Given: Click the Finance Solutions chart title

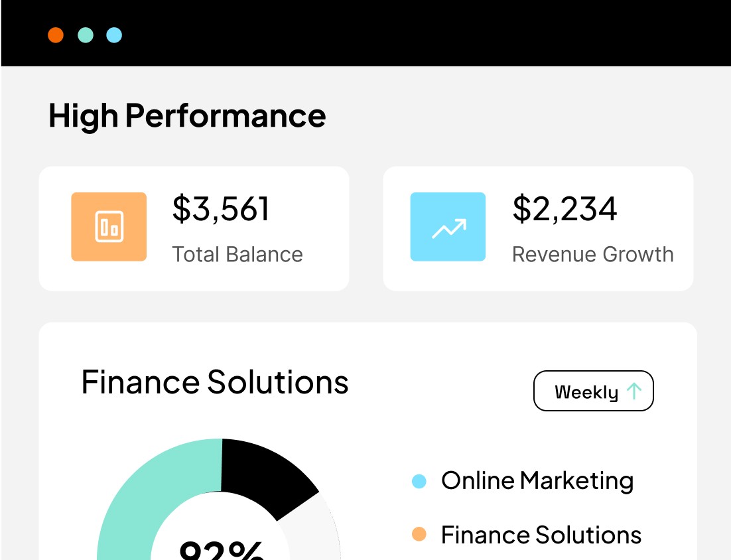Looking at the screenshot, I should 215,382.
